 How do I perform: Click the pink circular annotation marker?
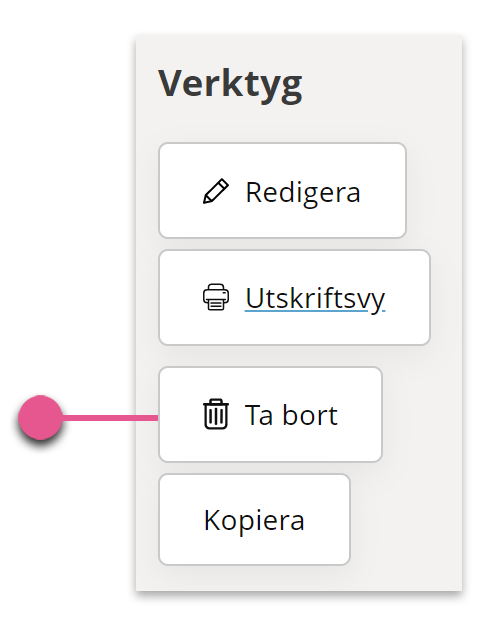40,417
